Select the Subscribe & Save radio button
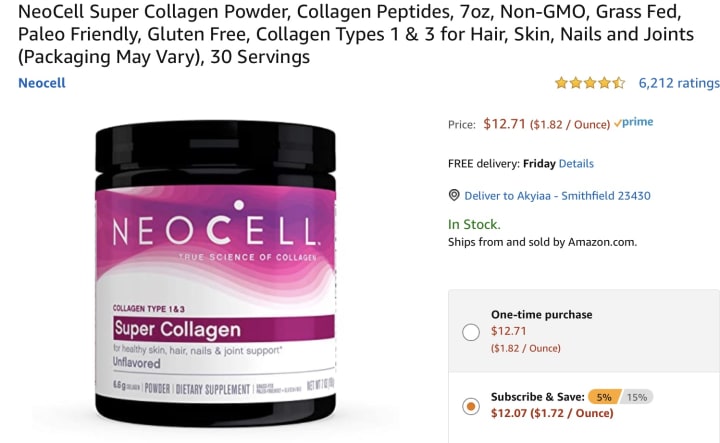Screen dimensions: 720x443 pyautogui.click(x=471, y=406)
